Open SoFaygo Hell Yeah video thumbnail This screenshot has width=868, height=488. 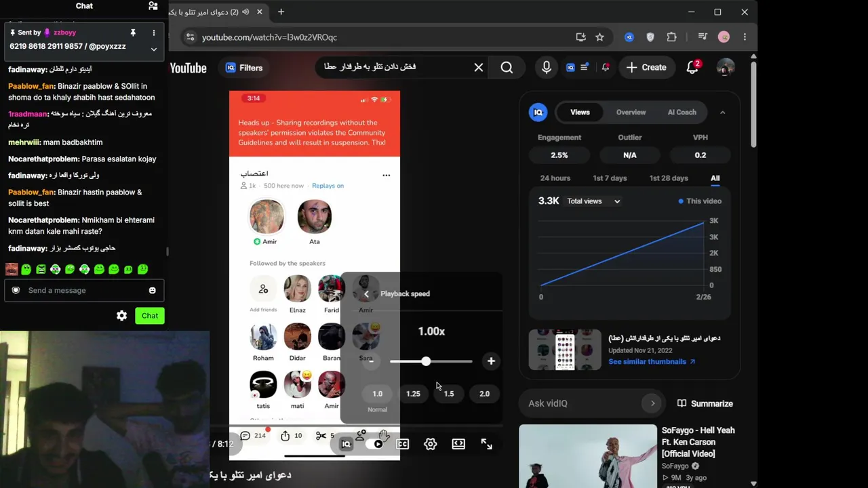588,456
